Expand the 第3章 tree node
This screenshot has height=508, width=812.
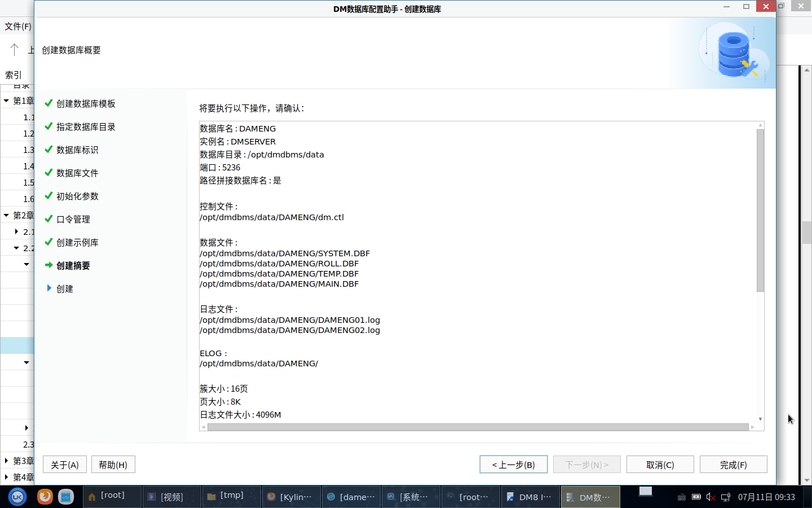tap(6, 461)
